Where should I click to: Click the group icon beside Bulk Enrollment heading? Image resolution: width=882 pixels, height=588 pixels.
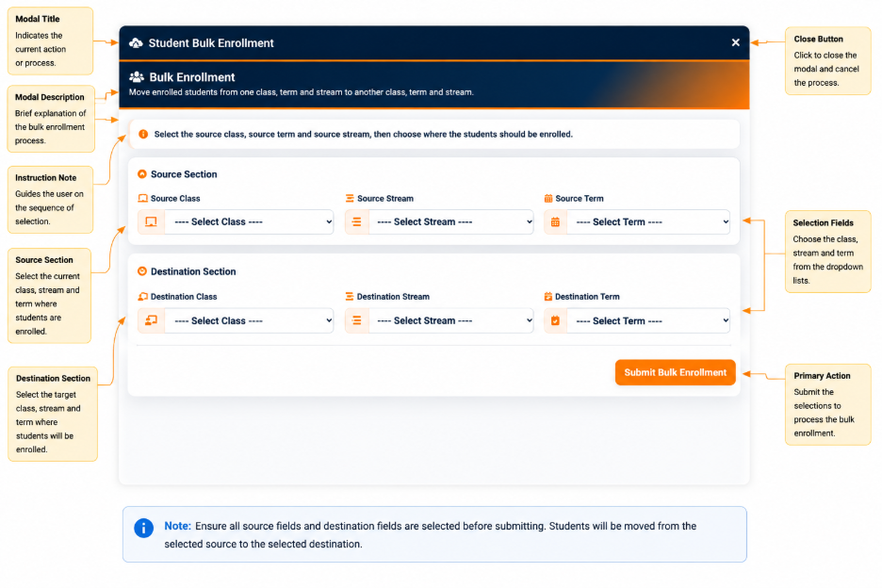[x=137, y=77]
